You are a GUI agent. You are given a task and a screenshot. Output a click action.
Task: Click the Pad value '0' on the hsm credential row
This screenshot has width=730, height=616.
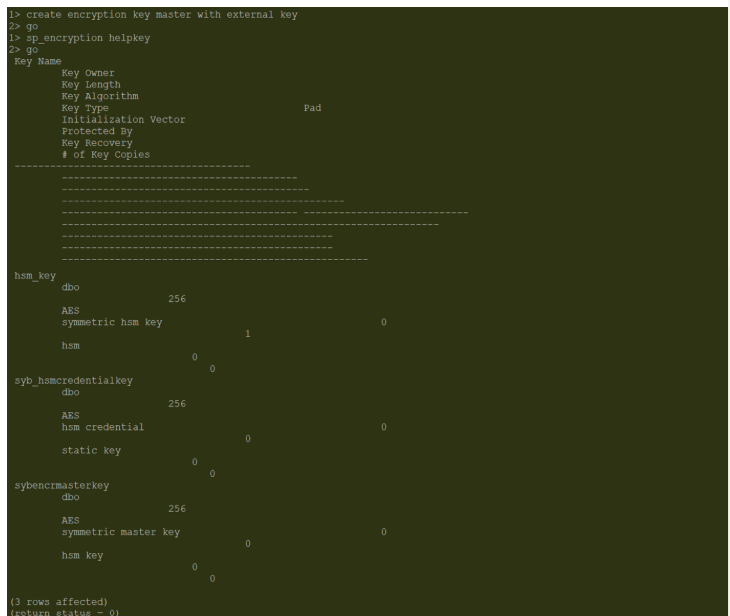(x=384, y=427)
